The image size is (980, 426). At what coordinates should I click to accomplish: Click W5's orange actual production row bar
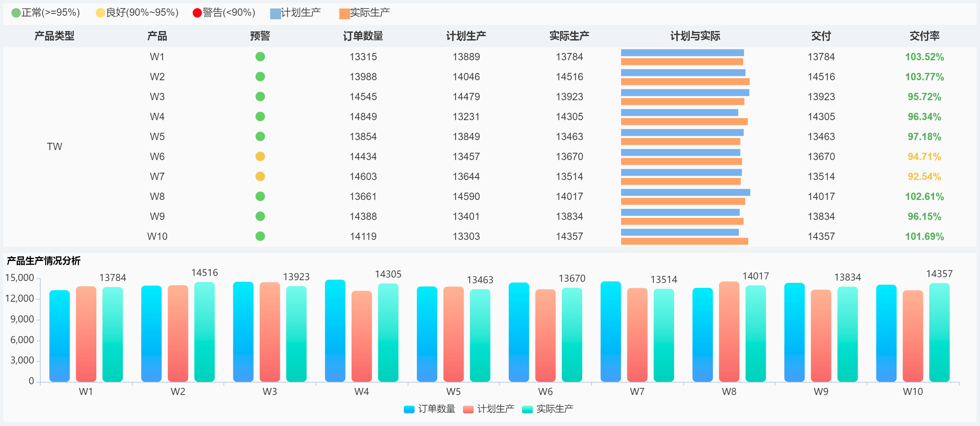pos(680,142)
